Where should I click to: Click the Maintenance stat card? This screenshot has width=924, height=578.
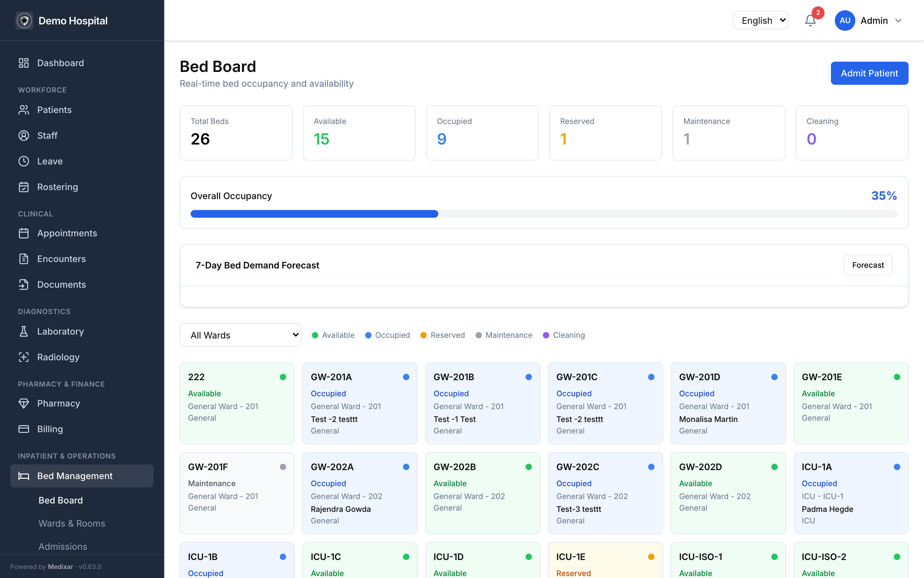coord(729,133)
